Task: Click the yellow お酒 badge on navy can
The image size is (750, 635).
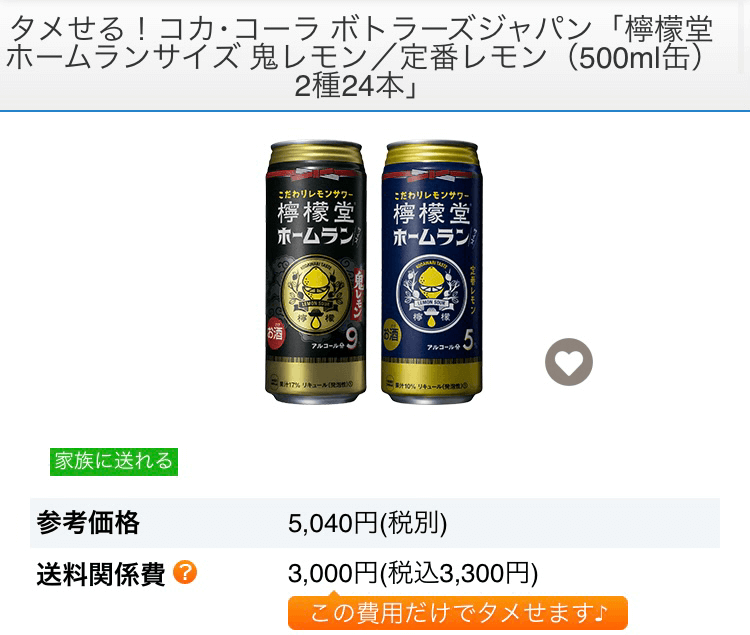Action: (x=390, y=334)
